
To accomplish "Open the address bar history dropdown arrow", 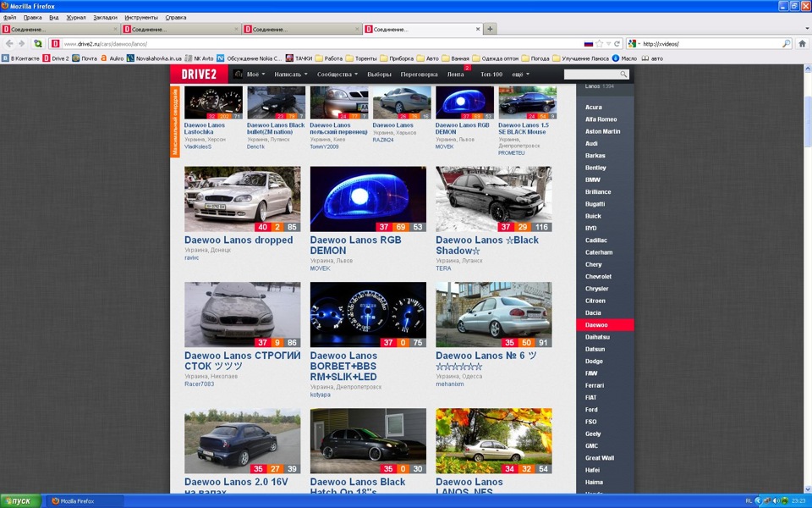I will click(609, 43).
